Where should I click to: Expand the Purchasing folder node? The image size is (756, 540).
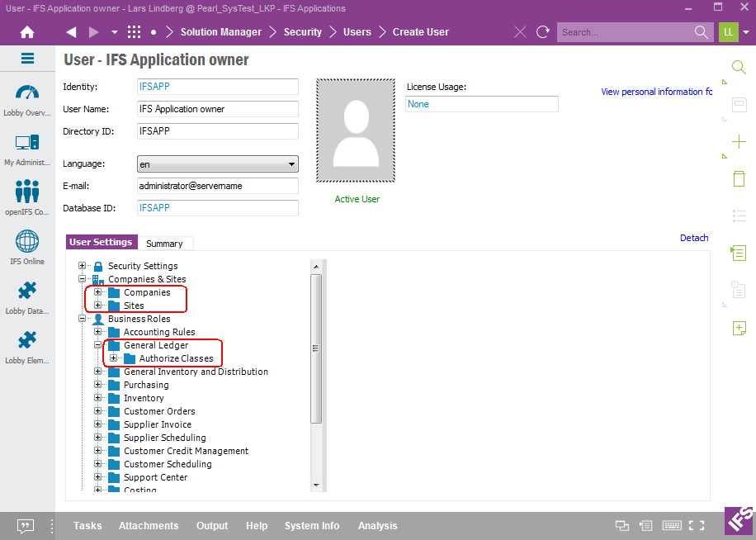click(x=98, y=385)
